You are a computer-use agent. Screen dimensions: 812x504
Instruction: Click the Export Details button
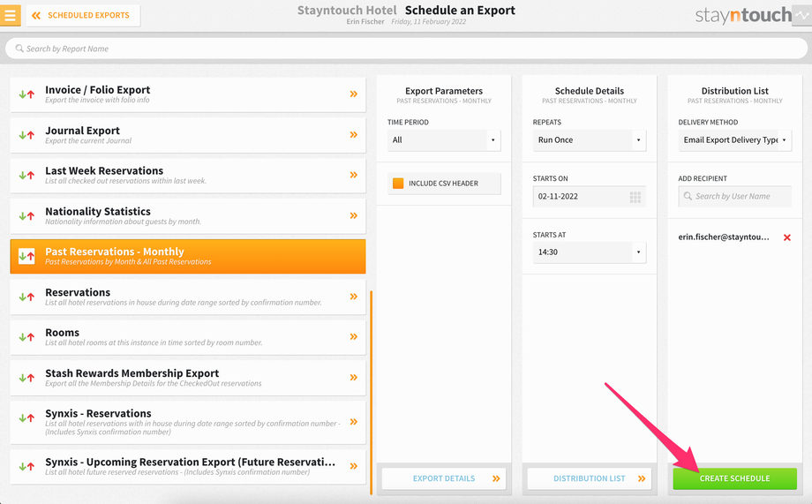[x=444, y=478]
